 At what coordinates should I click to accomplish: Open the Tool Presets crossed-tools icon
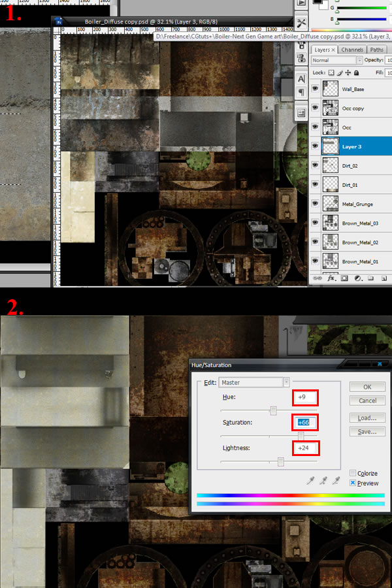coord(301,24)
